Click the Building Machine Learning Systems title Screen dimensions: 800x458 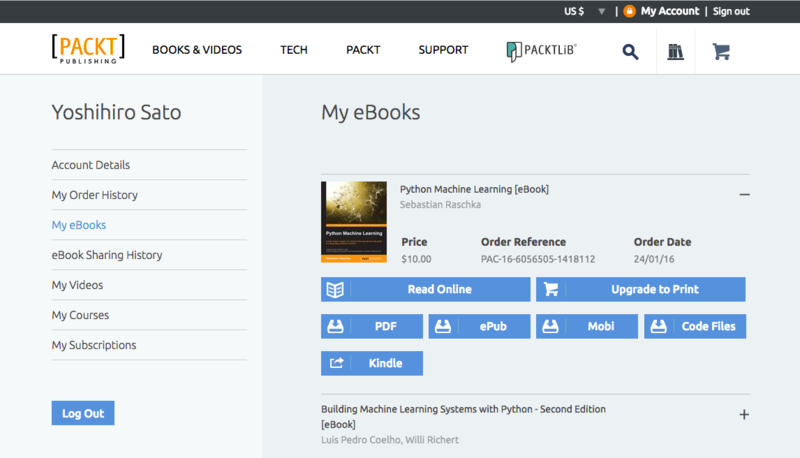(463, 417)
